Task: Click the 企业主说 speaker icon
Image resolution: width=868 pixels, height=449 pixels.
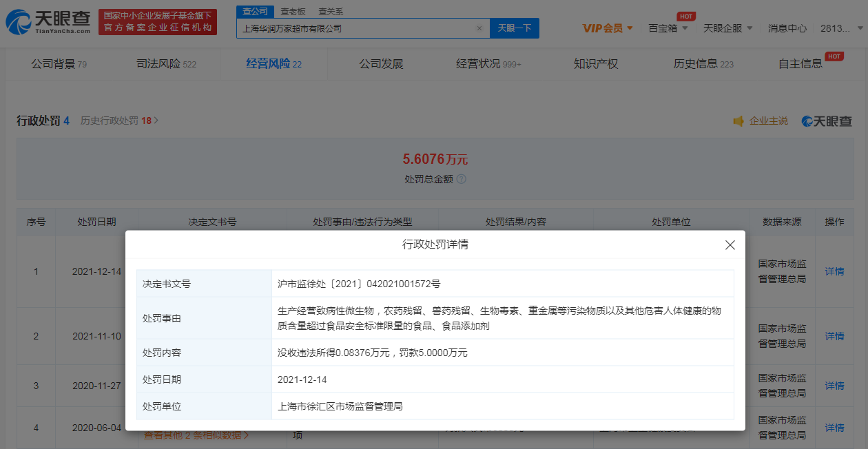Action: [x=738, y=121]
